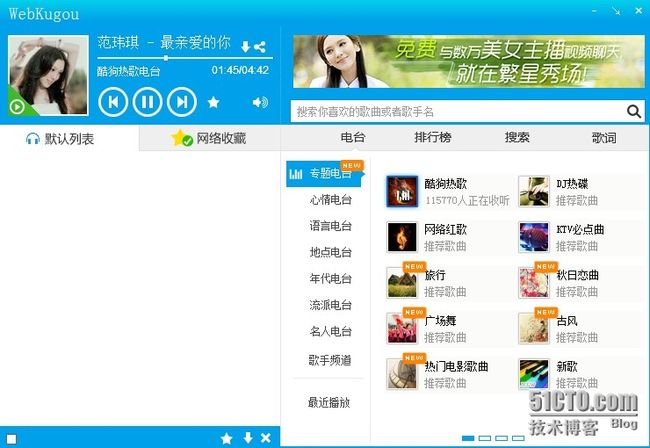Minimize the WebKugou window

[x=594, y=11]
